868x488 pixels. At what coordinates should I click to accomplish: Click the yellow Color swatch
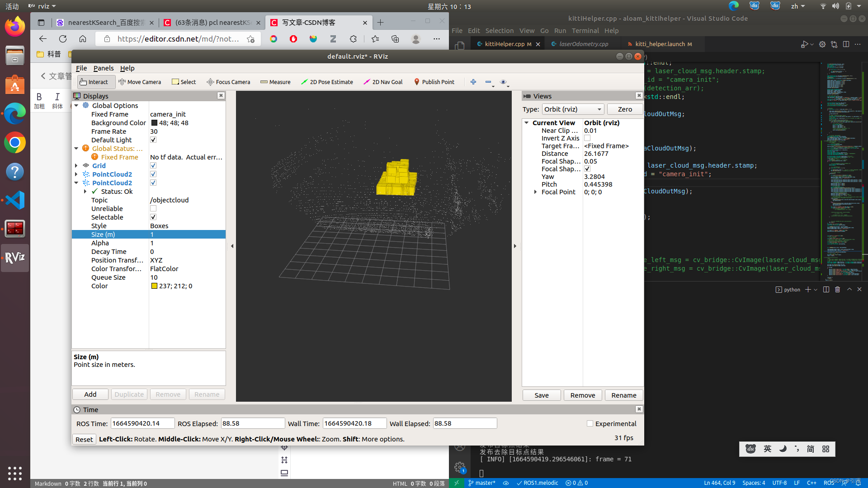coord(154,286)
